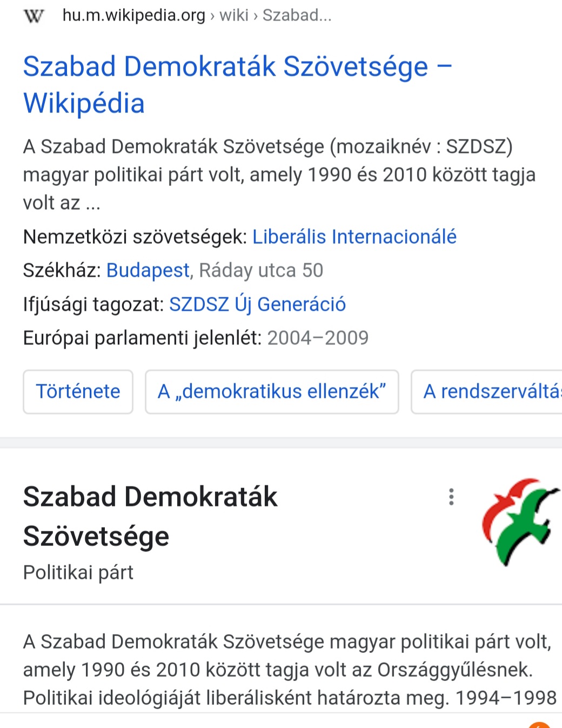Tap the knowledge panel heading Szabad Demokraták Szövetsége
The height and width of the screenshot is (728, 562).
(x=150, y=516)
